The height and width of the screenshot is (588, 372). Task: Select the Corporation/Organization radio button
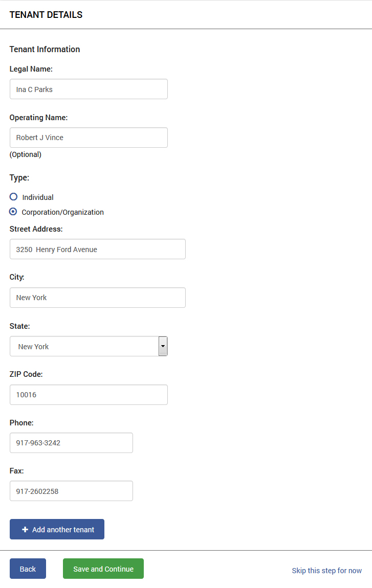pos(13,212)
